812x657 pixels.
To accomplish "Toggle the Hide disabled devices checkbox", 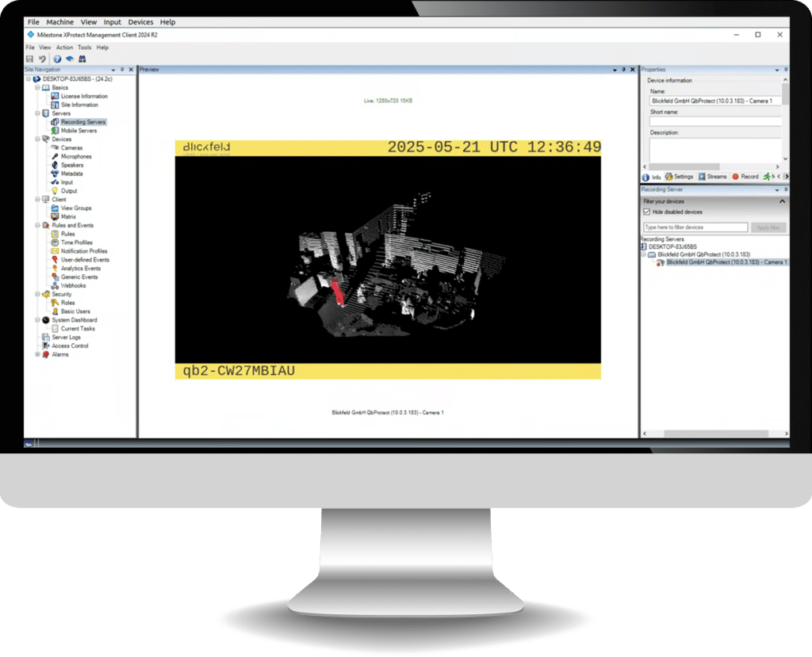I will pyautogui.click(x=647, y=212).
